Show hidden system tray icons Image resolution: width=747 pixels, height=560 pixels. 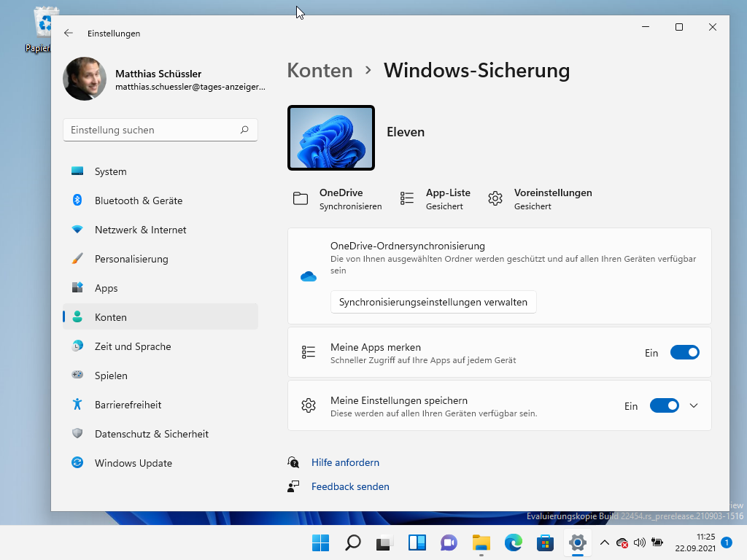(x=604, y=542)
